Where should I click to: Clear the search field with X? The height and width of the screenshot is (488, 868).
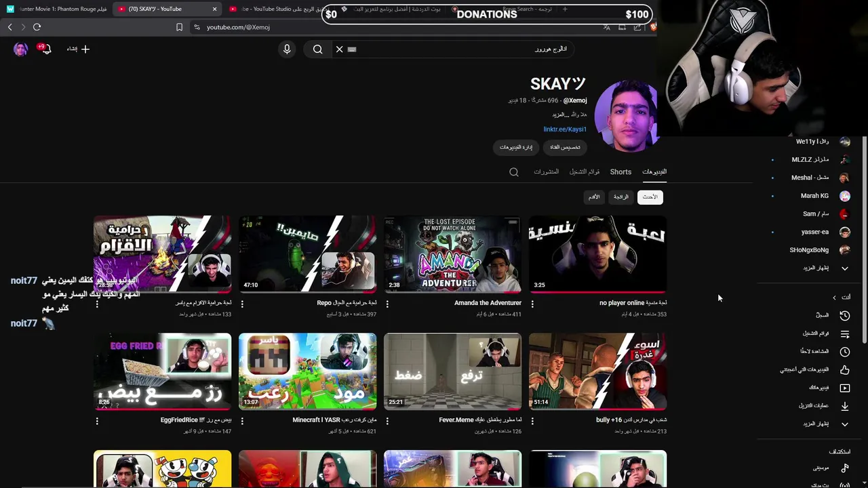pyautogui.click(x=340, y=49)
